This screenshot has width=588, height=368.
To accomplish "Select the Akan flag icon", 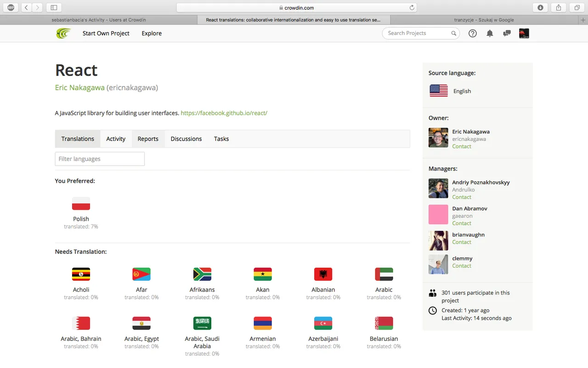I will click(263, 274).
